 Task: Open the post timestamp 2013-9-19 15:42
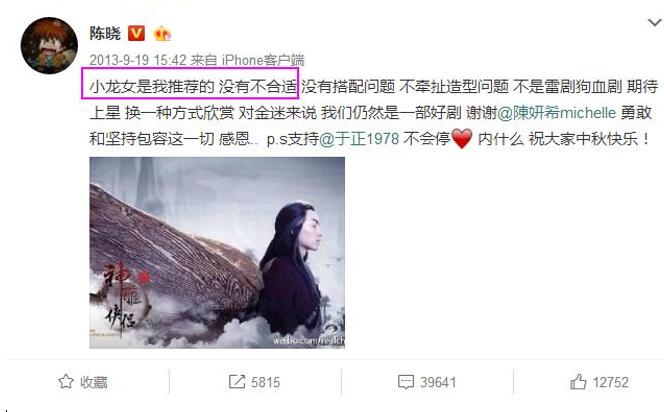138,60
